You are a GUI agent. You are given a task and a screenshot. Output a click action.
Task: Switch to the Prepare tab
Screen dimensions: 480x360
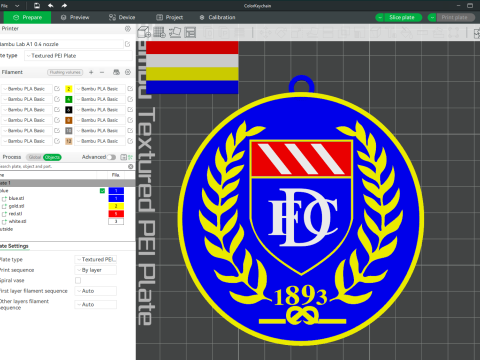tap(27, 17)
